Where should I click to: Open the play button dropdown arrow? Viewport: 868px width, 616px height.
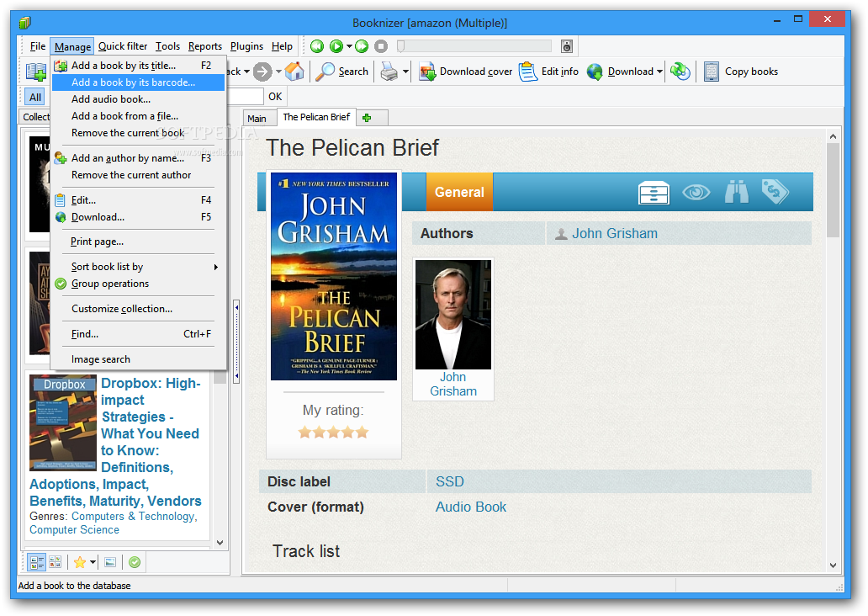349,46
